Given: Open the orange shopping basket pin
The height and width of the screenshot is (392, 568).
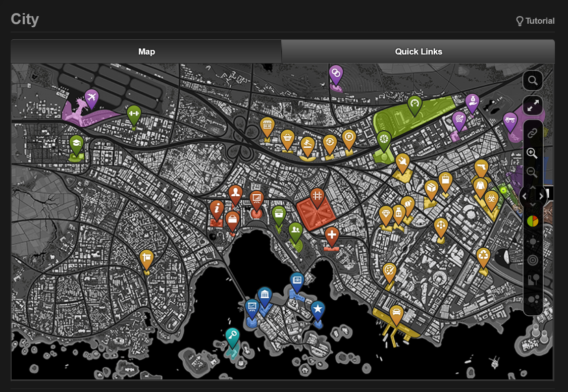Looking at the screenshot, I should pos(287,139).
